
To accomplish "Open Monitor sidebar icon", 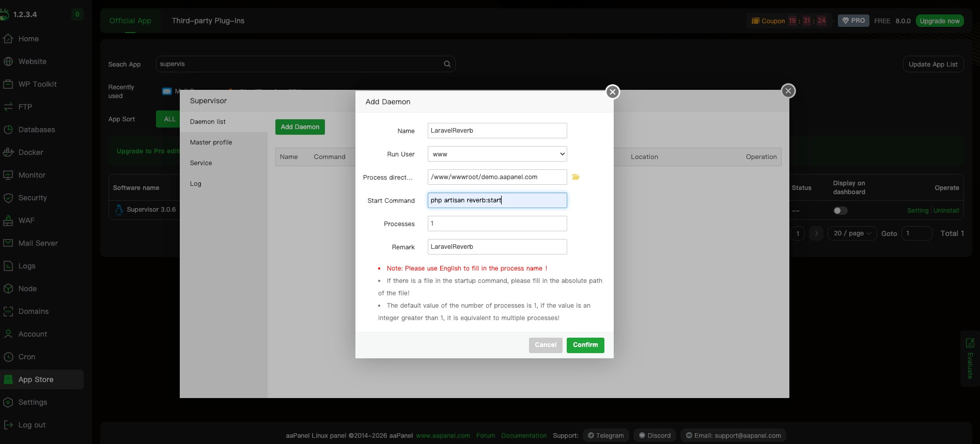I will pyautogui.click(x=8, y=175).
